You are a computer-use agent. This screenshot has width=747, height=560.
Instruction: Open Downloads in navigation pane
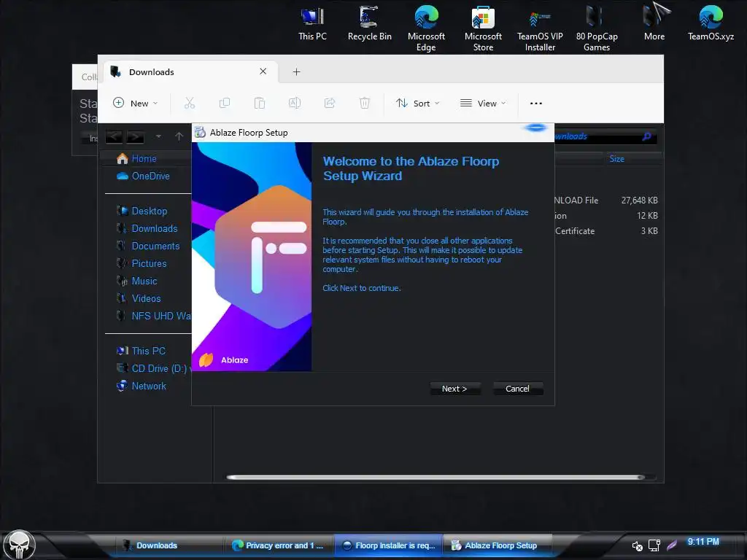pos(147,228)
